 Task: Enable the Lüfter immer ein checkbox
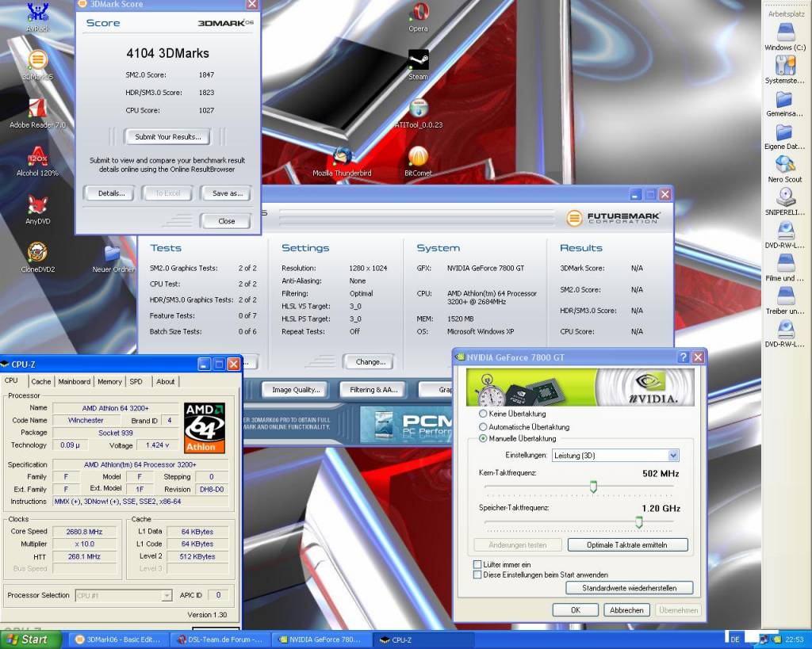(x=477, y=565)
